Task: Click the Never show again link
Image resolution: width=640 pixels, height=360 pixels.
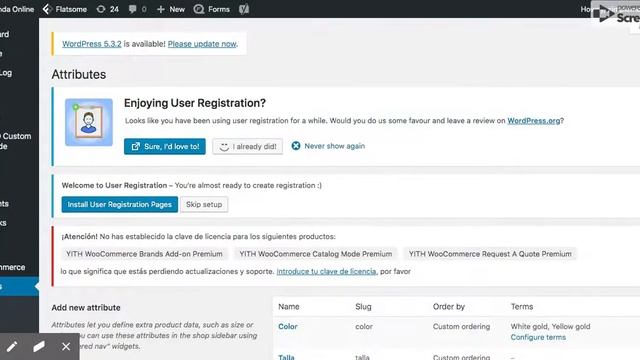Action: tap(335, 146)
